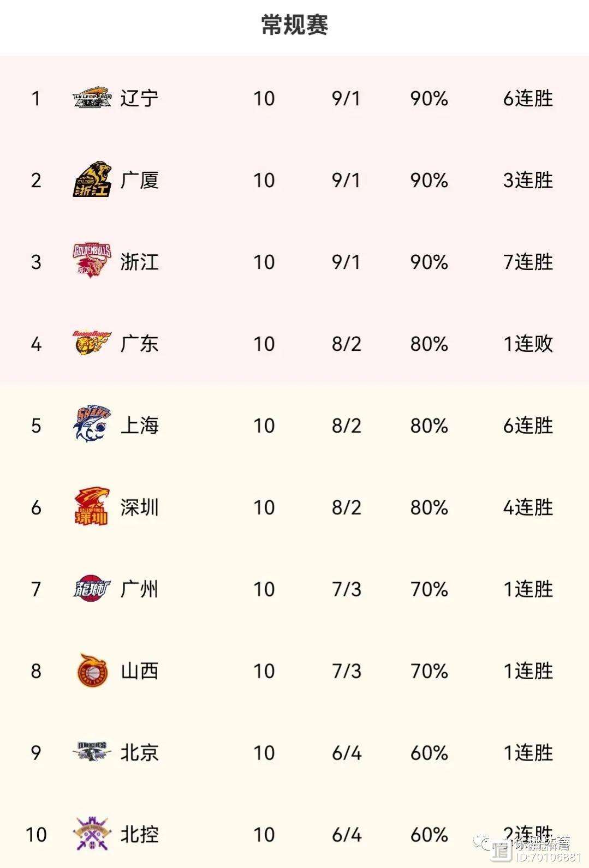589x868 pixels.
Task: Open team name 辽宁
Action: click(x=140, y=98)
